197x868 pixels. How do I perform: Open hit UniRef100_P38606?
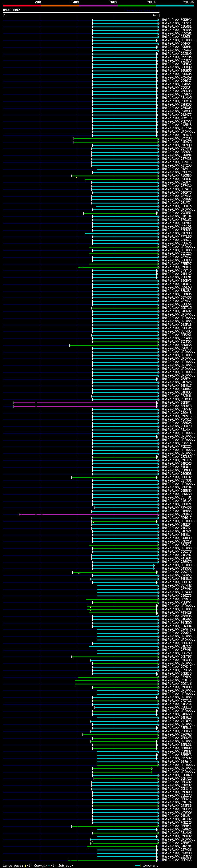click(x=177, y=423)
